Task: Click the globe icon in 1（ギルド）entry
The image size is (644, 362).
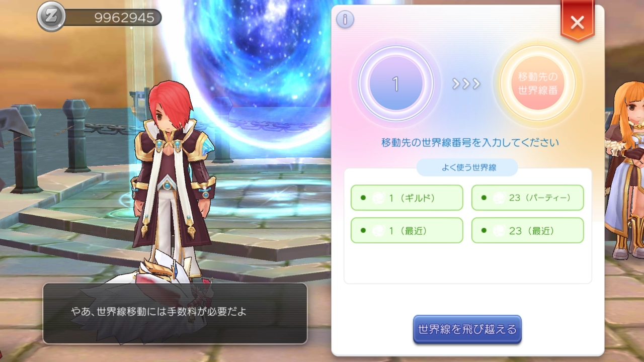Action: coord(377,198)
